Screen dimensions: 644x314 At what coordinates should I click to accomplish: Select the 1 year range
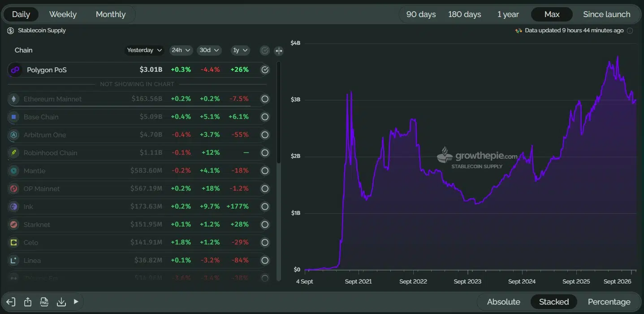tap(508, 14)
